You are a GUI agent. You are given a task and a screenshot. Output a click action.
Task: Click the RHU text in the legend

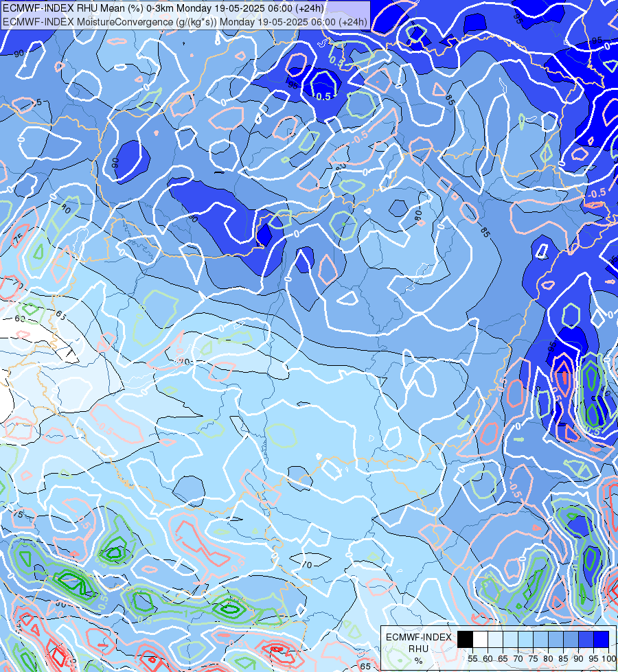pos(418,649)
